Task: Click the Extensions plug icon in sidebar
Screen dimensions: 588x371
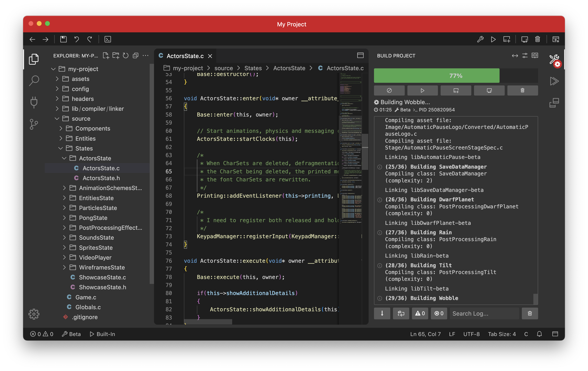Action: (34, 102)
